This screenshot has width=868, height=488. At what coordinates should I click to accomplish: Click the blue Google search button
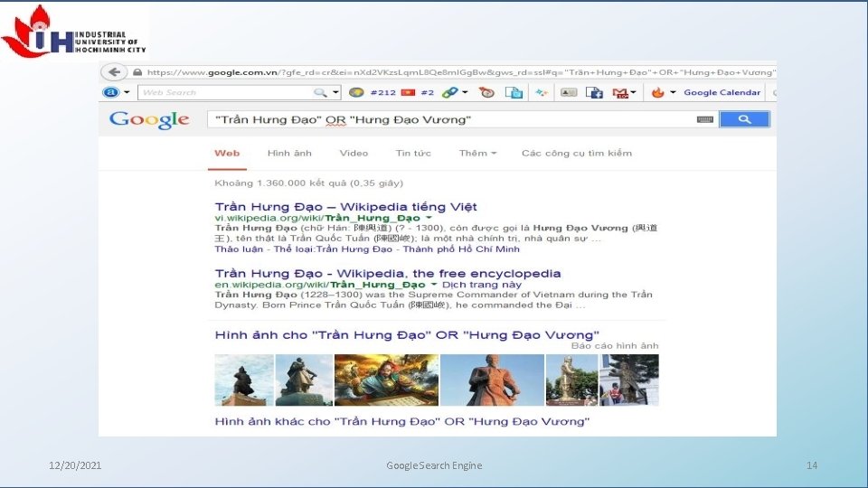[744, 119]
